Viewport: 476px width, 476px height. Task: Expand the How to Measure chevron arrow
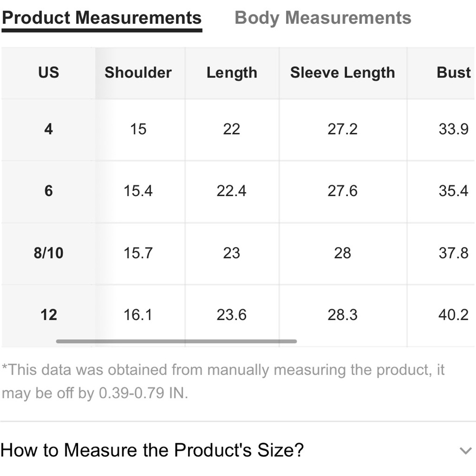click(x=465, y=450)
